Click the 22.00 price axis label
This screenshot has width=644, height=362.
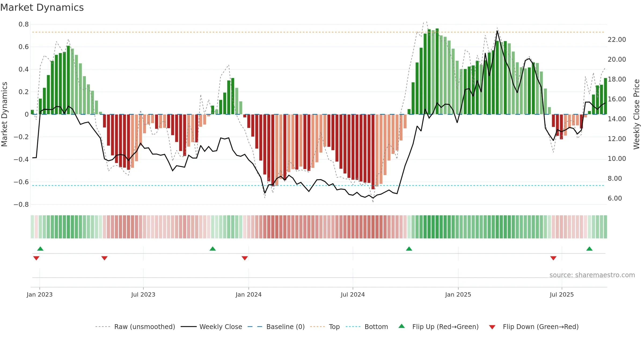pos(617,40)
